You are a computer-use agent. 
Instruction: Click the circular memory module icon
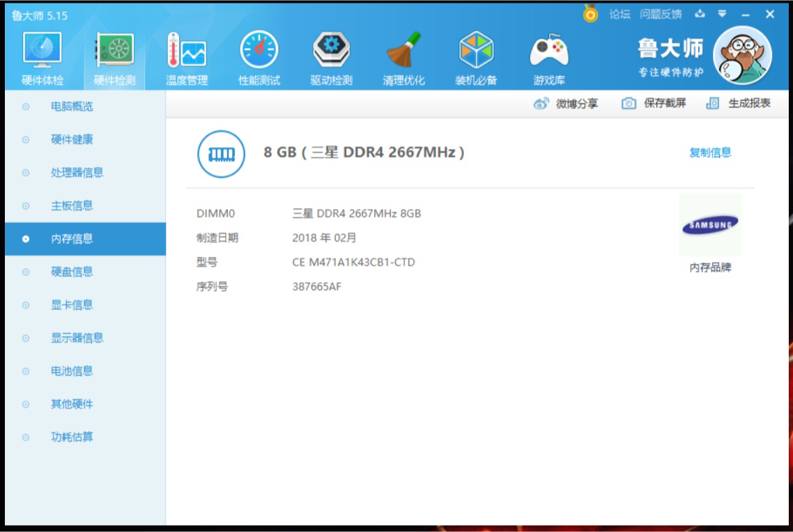click(x=221, y=154)
